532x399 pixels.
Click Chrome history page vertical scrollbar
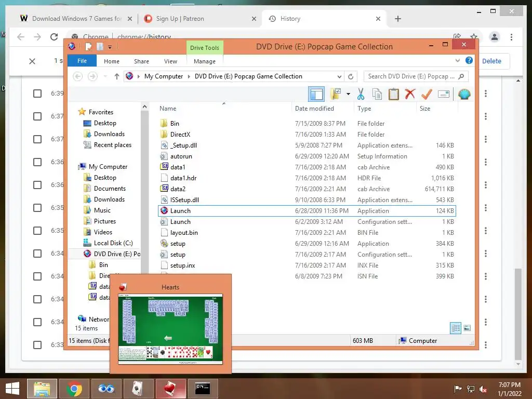(x=518, y=314)
